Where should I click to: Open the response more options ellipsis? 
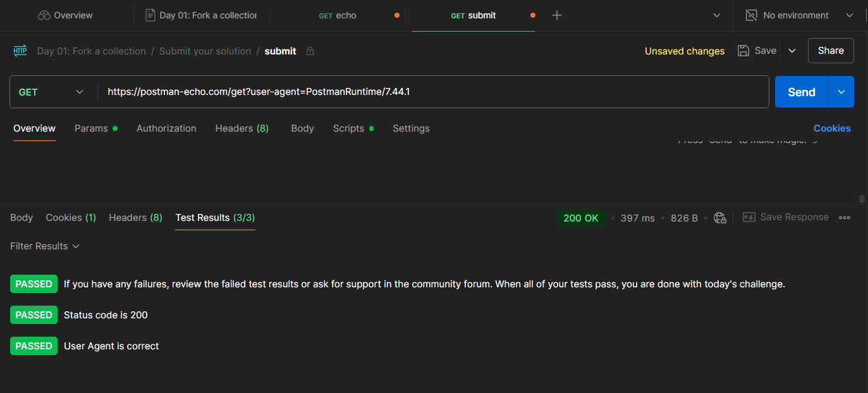pyautogui.click(x=845, y=218)
